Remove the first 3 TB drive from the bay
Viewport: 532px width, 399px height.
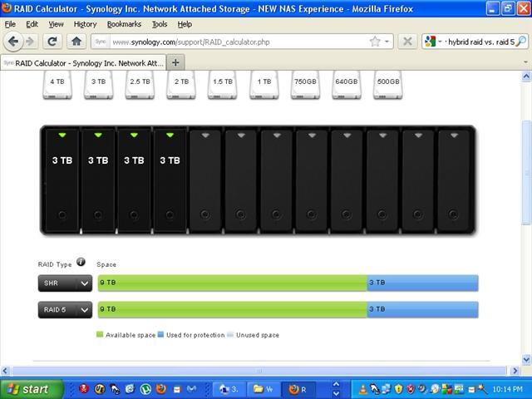click(62, 180)
